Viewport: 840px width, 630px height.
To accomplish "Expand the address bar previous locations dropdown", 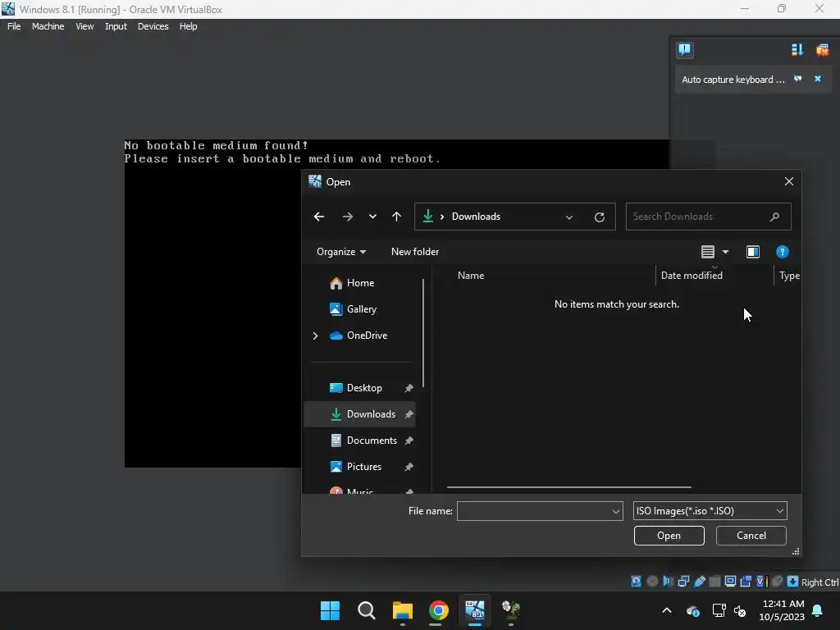I will tap(569, 217).
